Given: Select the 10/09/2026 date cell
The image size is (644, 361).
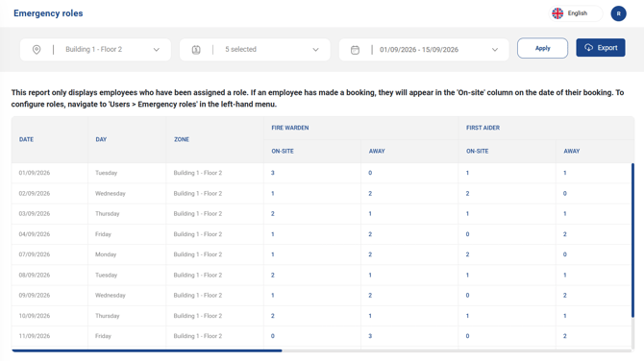Looking at the screenshot, I should point(35,316).
